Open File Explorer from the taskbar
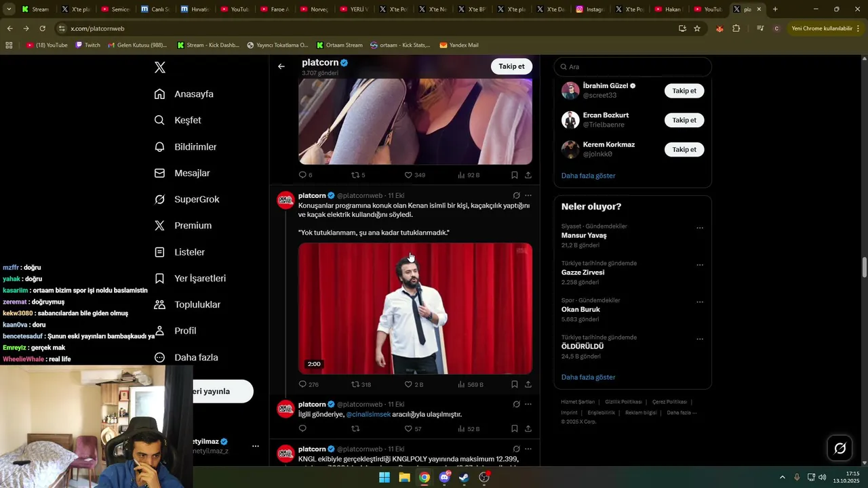This screenshot has height=488, width=868. [x=404, y=477]
